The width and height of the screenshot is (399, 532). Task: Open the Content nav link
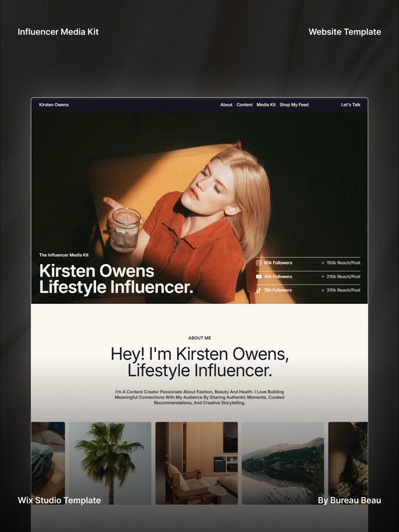(244, 105)
